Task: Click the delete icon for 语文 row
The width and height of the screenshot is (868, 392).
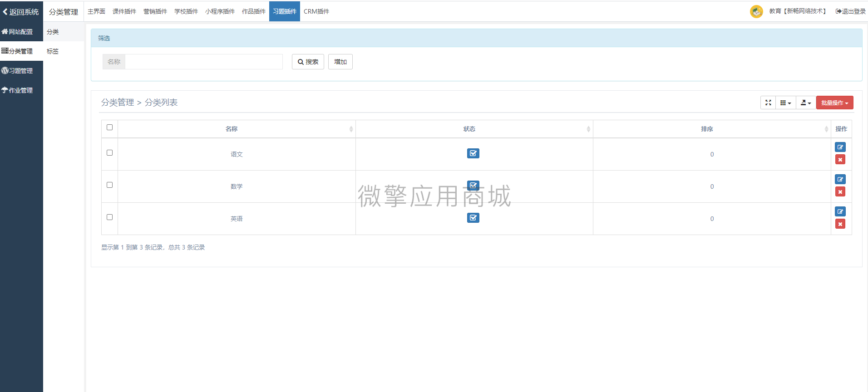Action: (840, 160)
